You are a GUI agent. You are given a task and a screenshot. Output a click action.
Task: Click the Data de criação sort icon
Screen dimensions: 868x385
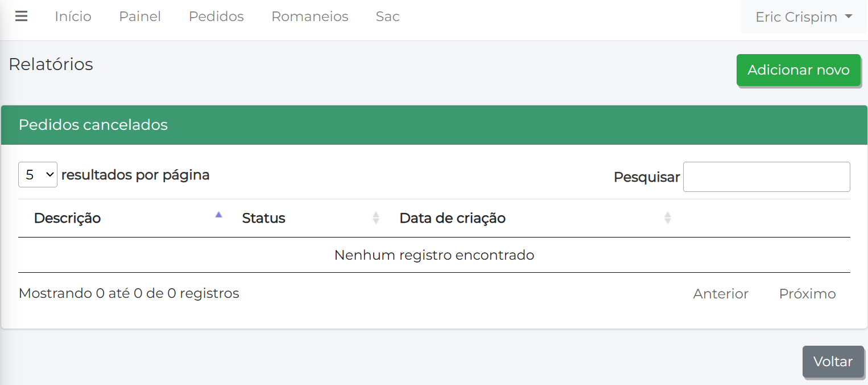click(x=668, y=218)
